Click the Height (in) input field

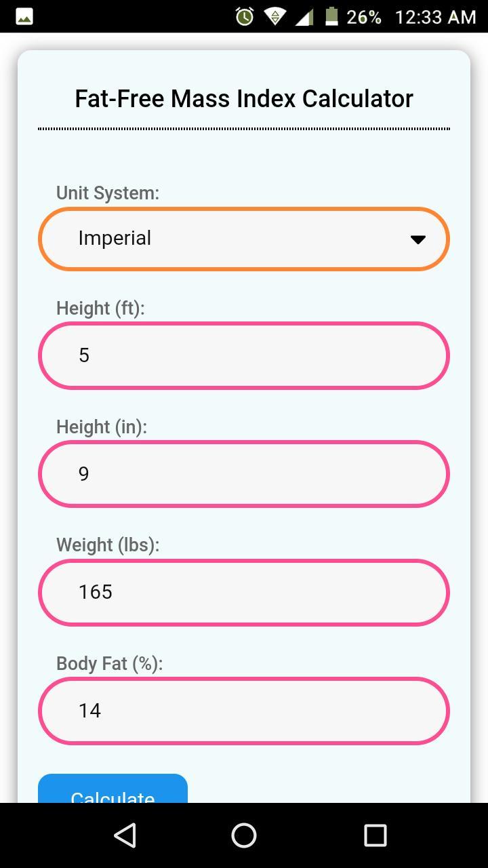[x=244, y=473]
